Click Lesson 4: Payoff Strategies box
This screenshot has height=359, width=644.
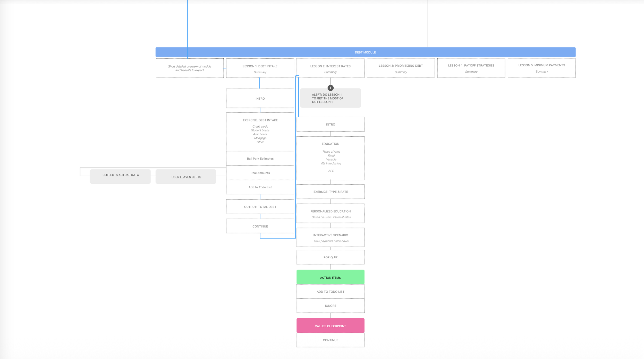pyautogui.click(x=471, y=68)
